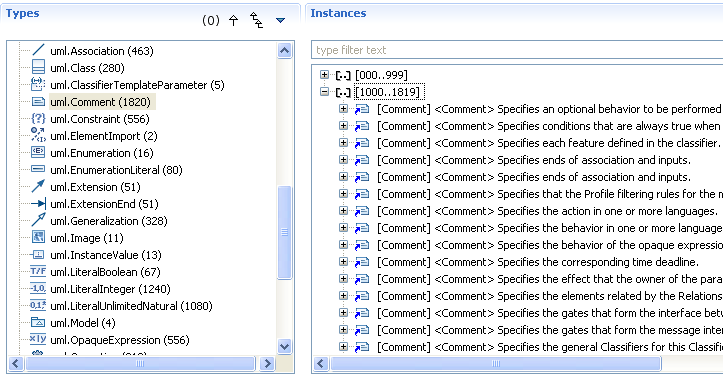Image resolution: width=723 pixels, height=379 pixels.
Task: Click the uml.Image icon
Action: point(38,238)
